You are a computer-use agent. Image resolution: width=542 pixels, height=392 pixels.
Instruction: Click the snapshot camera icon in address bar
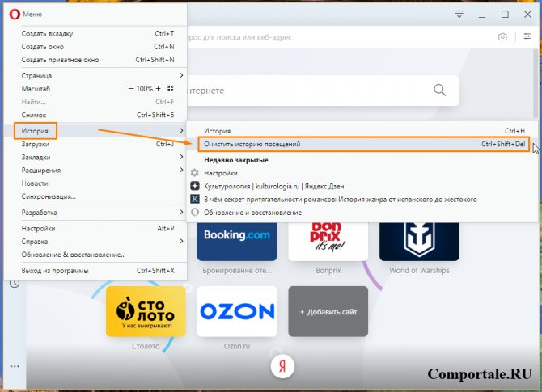coord(502,36)
